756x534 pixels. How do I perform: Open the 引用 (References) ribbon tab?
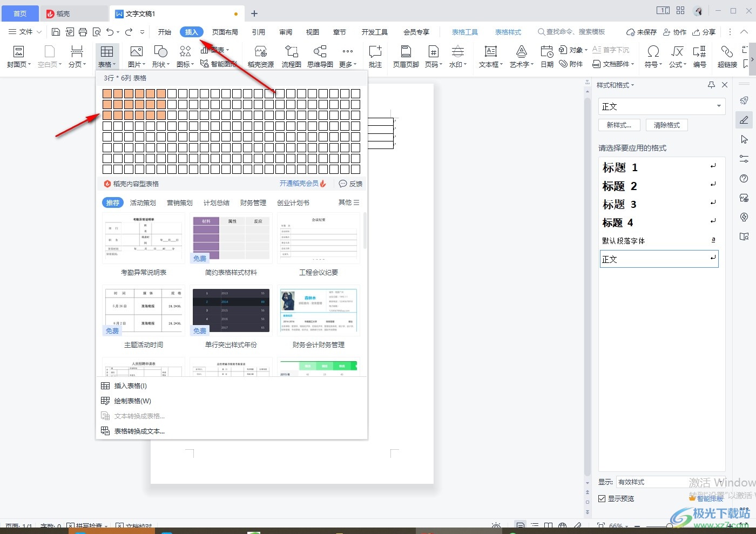[259, 32]
